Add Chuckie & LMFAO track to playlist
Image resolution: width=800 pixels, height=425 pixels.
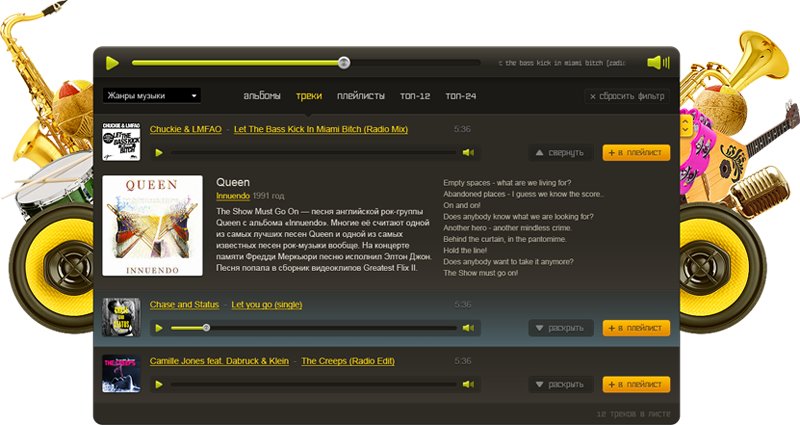tap(636, 153)
